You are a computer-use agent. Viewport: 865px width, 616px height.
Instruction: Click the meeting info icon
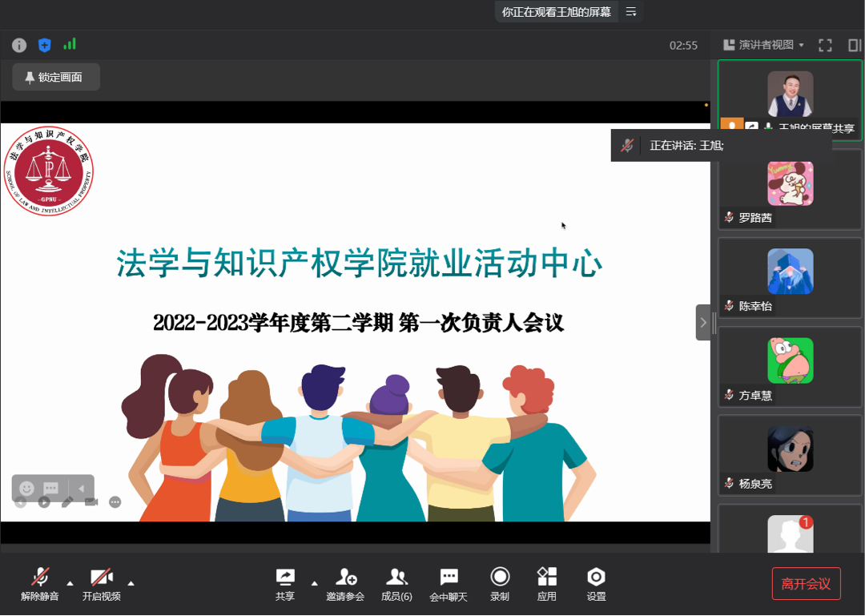[x=19, y=45]
